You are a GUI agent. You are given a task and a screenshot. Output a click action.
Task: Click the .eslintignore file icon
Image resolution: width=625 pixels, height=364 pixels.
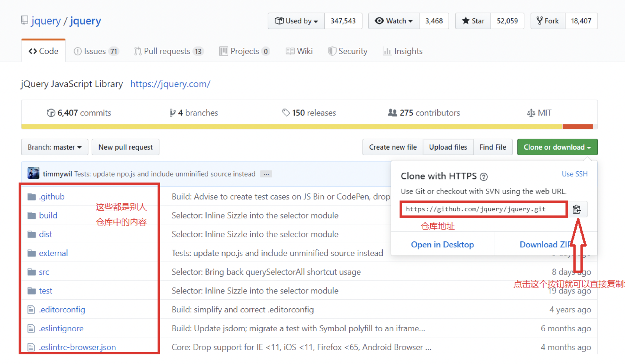(31, 329)
